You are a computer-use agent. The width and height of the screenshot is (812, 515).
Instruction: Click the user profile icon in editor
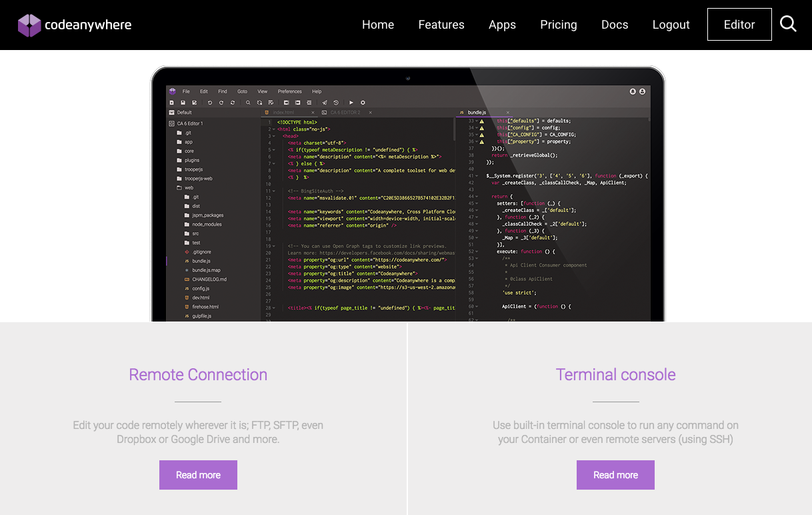click(642, 91)
